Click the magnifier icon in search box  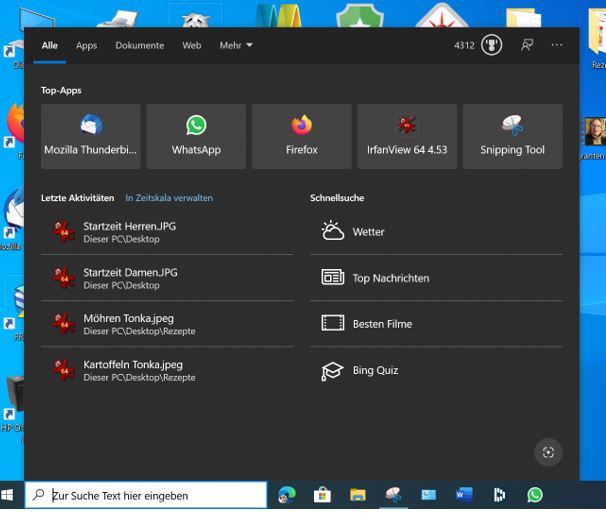[38, 495]
